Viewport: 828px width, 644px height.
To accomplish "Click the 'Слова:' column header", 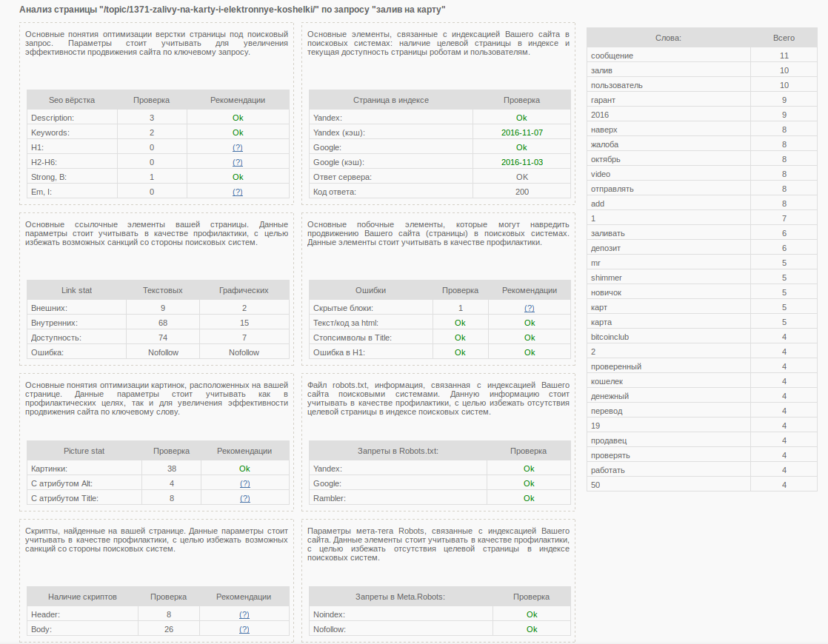I will click(x=668, y=38).
